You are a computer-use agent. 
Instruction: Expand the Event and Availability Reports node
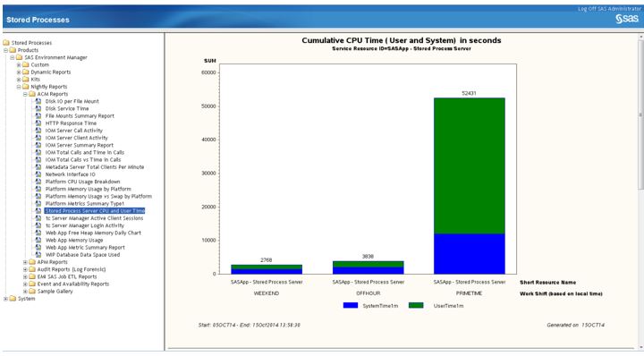click(25, 284)
